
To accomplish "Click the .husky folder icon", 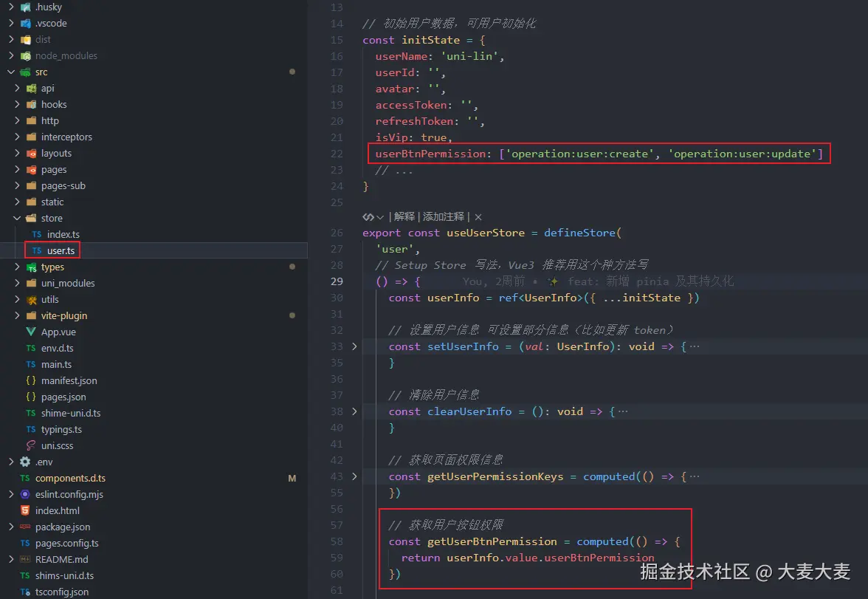I will coord(25,7).
